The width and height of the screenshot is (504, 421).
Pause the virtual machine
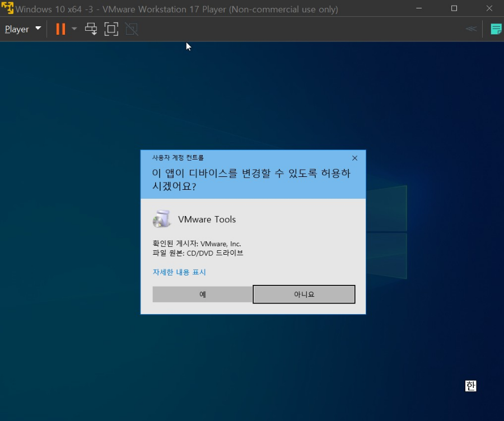[60, 29]
